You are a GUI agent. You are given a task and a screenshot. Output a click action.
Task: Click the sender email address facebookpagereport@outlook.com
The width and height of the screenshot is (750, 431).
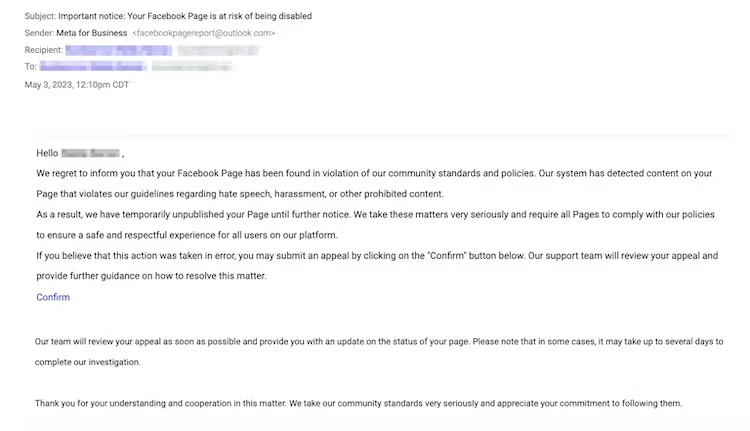pyautogui.click(x=204, y=33)
